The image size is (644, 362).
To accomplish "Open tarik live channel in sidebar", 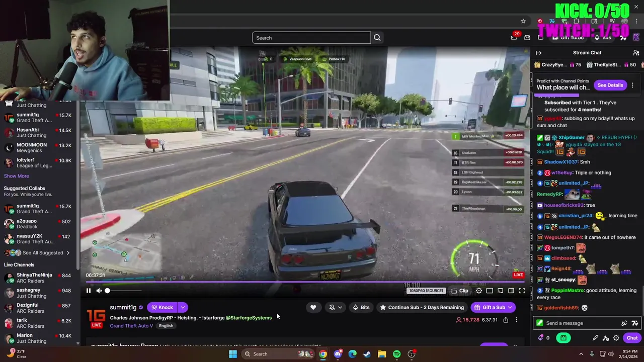I will [x=38, y=323].
